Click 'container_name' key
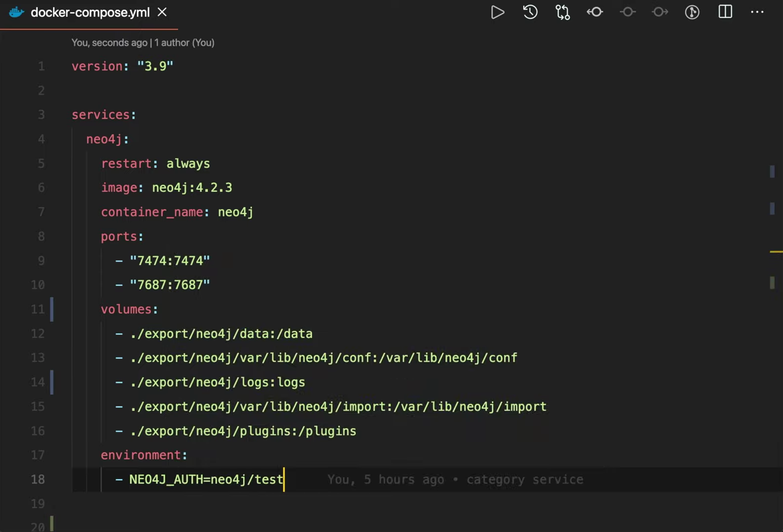Viewport: 783px width, 532px height. [152, 213]
